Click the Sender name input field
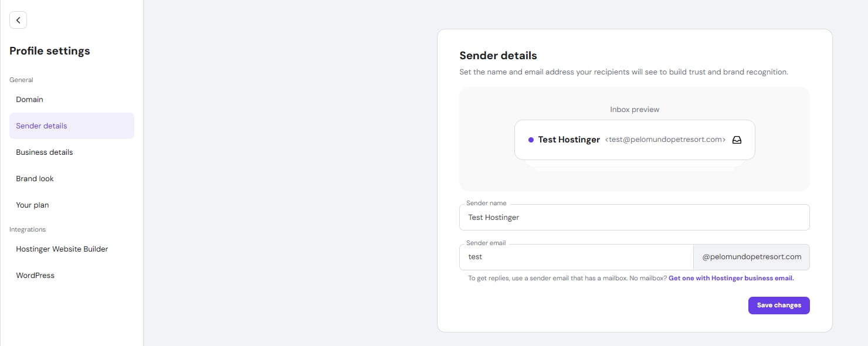Screen dimensions: 868x346 pyautogui.click(x=634, y=218)
